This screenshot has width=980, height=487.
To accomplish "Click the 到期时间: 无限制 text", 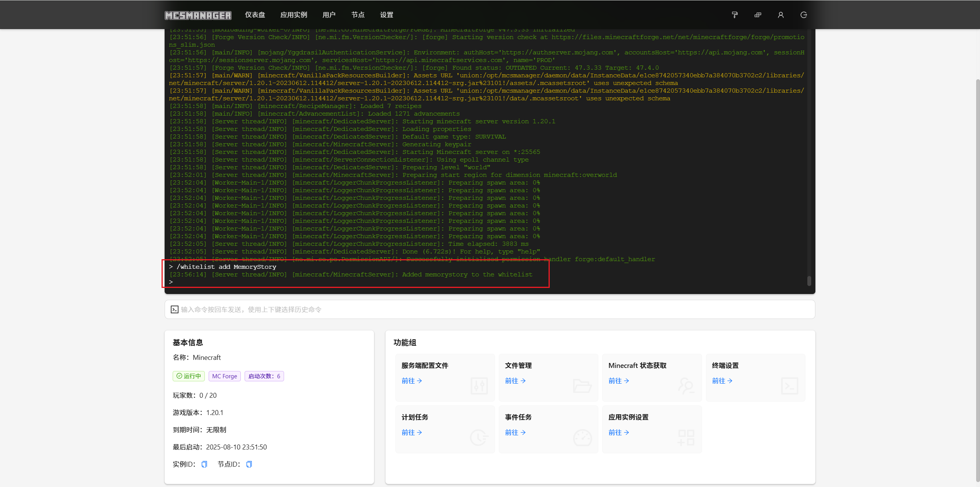I will click(x=199, y=430).
